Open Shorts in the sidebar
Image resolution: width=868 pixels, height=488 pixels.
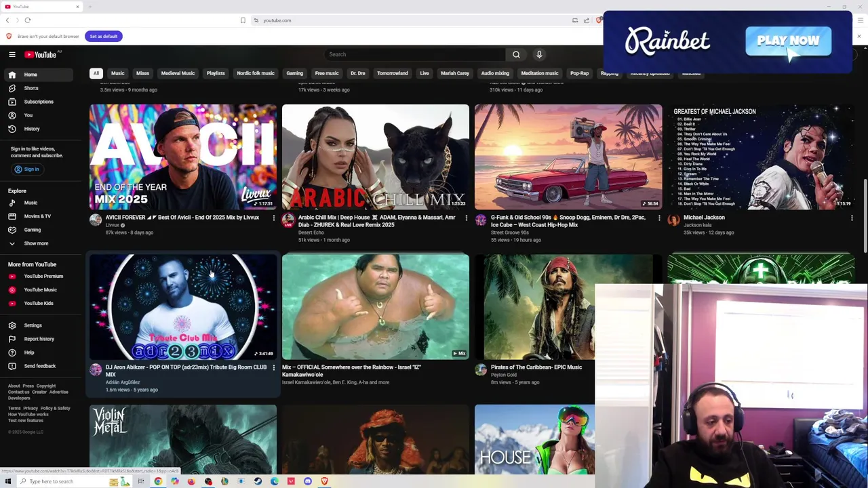pyautogui.click(x=37, y=88)
